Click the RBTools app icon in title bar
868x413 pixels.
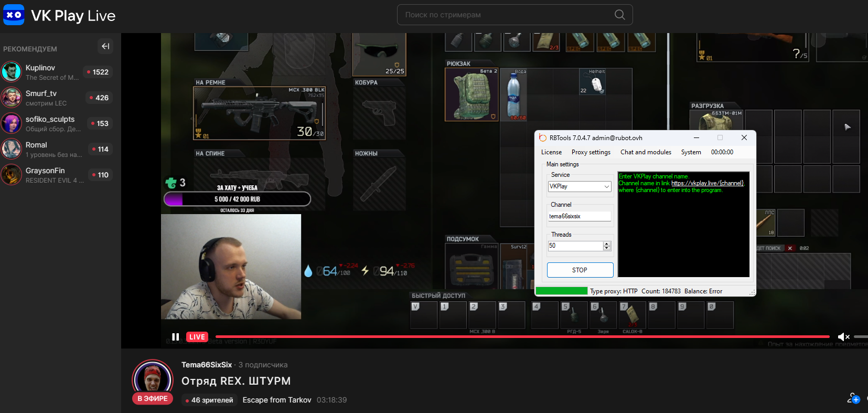tap(543, 138)
